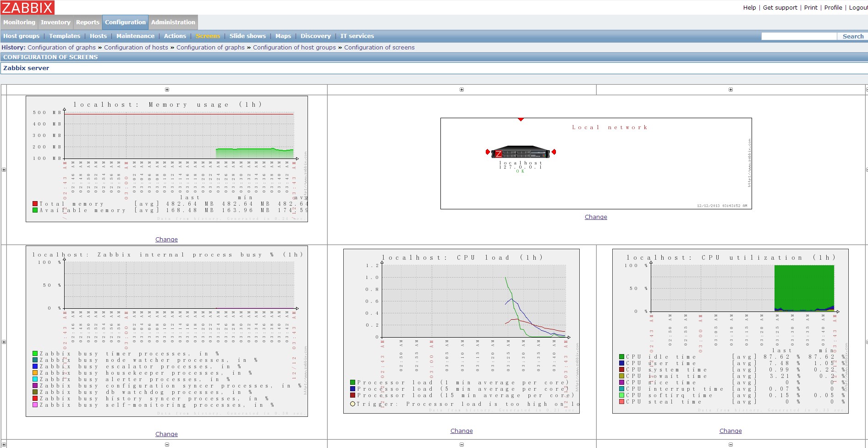Click the green Available memory legend swatch
Screen dimensions: 868x448
(x=35, y=210)
